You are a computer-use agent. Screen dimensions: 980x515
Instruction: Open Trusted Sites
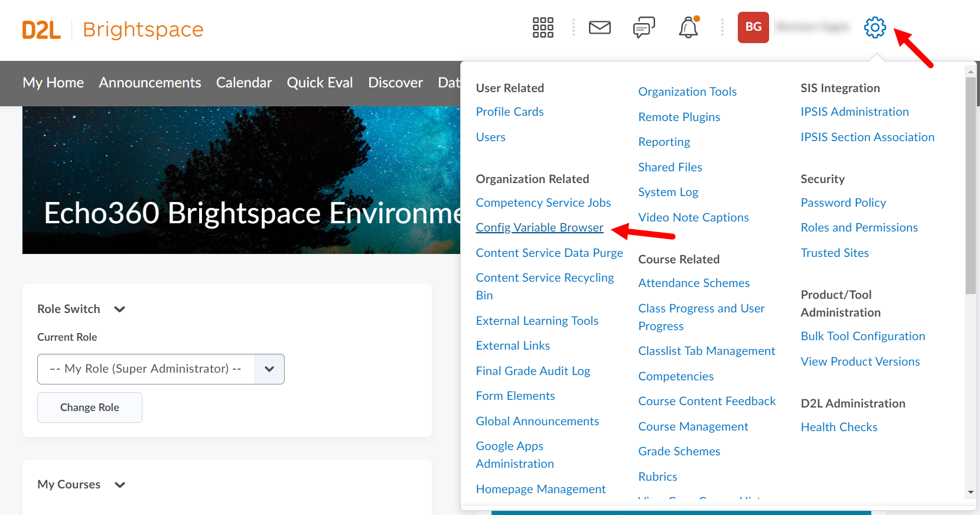tap(835, 253)
